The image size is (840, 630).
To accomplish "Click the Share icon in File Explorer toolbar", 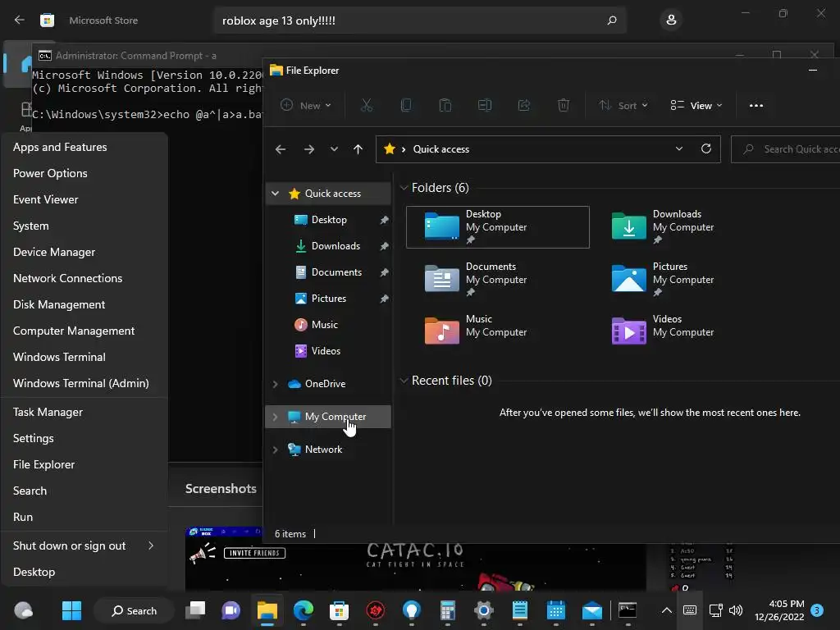I will (524, 106).
